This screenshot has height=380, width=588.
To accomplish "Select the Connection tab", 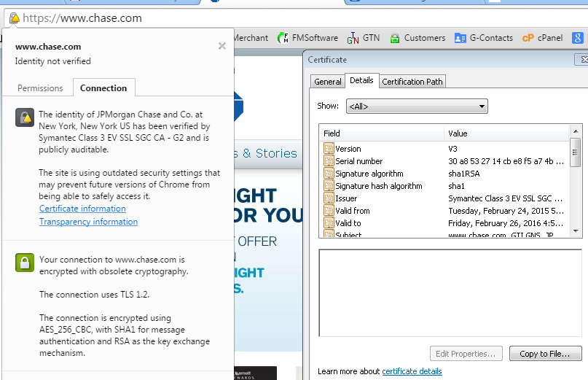I will tap(103, 88).
